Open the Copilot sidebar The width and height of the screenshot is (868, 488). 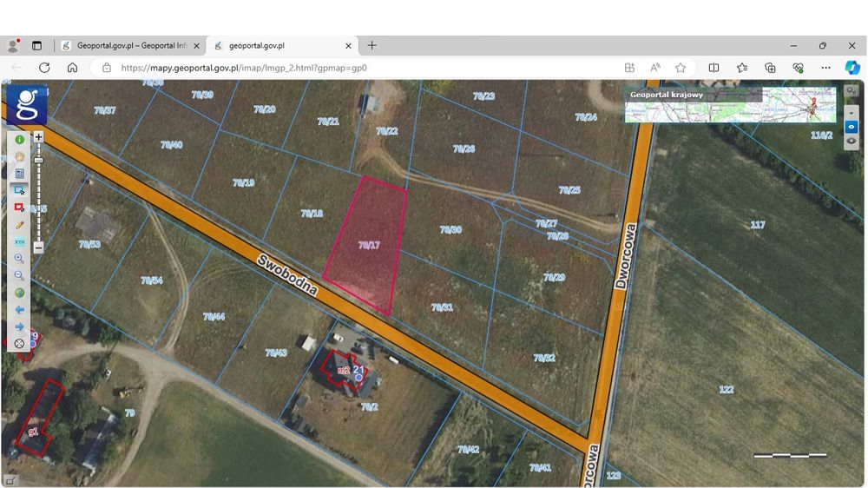click(852, 68)
